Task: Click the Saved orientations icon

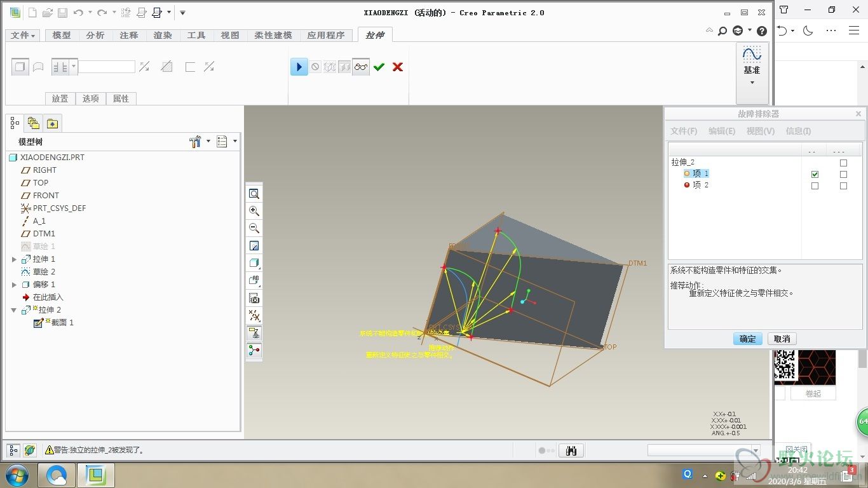Action: (x=254, y=280)
